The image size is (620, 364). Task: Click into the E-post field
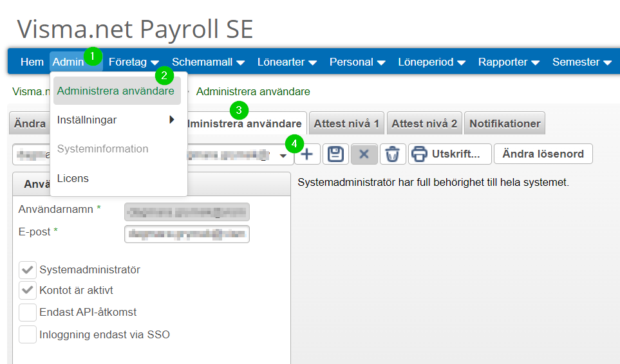click(187, 234)
